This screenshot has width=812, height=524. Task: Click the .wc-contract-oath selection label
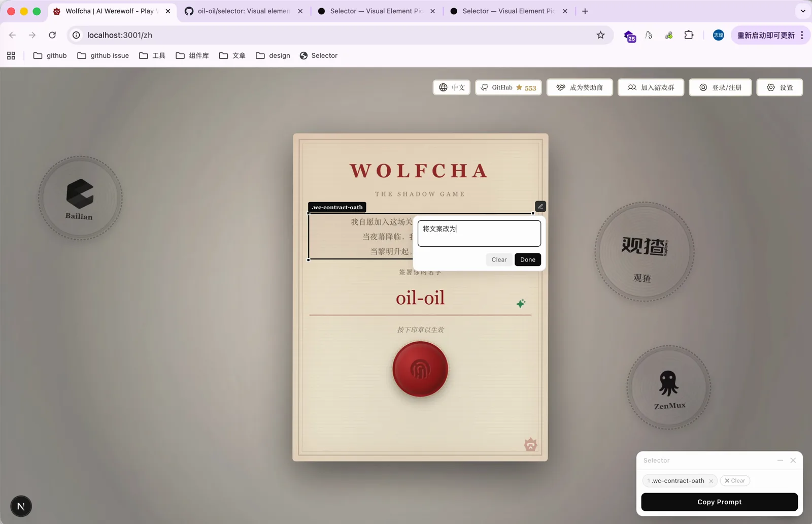pyautogui.click(x=337, y=207)
